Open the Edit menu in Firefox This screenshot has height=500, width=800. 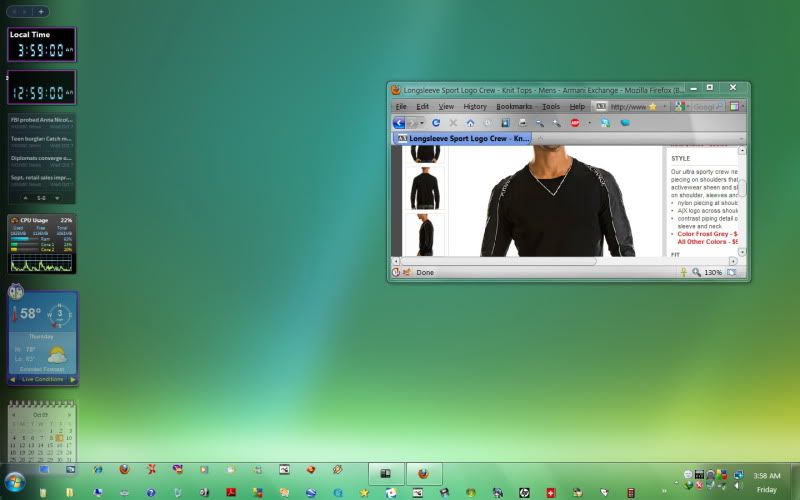(x=422, y=107)
